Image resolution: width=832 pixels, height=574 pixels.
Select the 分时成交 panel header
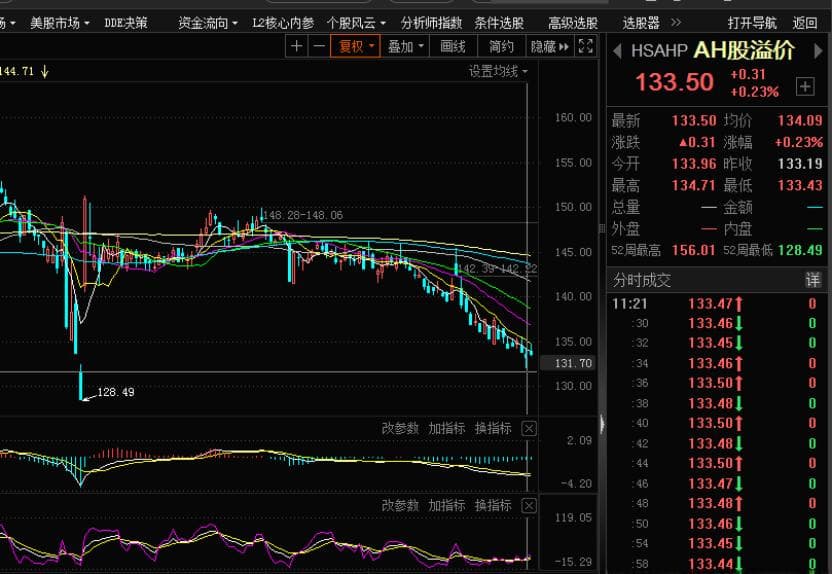[716, 280]
